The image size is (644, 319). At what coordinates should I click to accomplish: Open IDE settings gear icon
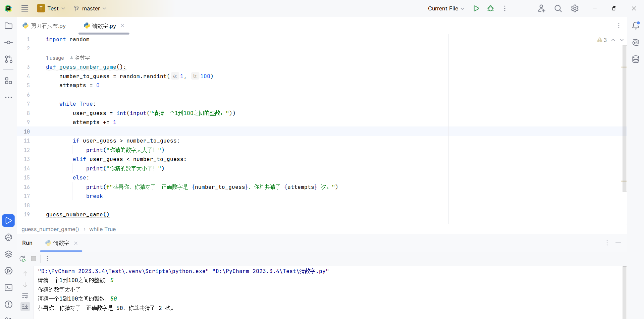pyautogui.click(x=575, y=8)
